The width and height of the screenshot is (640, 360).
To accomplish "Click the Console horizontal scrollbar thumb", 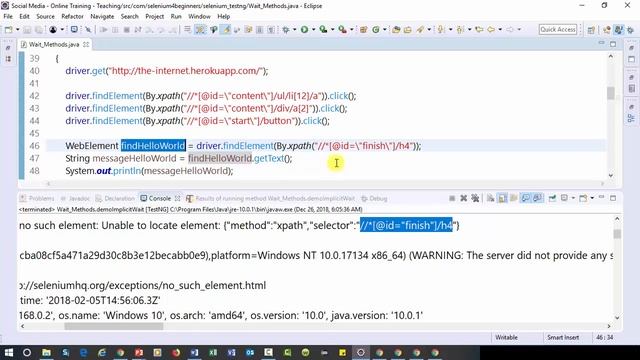I will click(x=114, y=326).
